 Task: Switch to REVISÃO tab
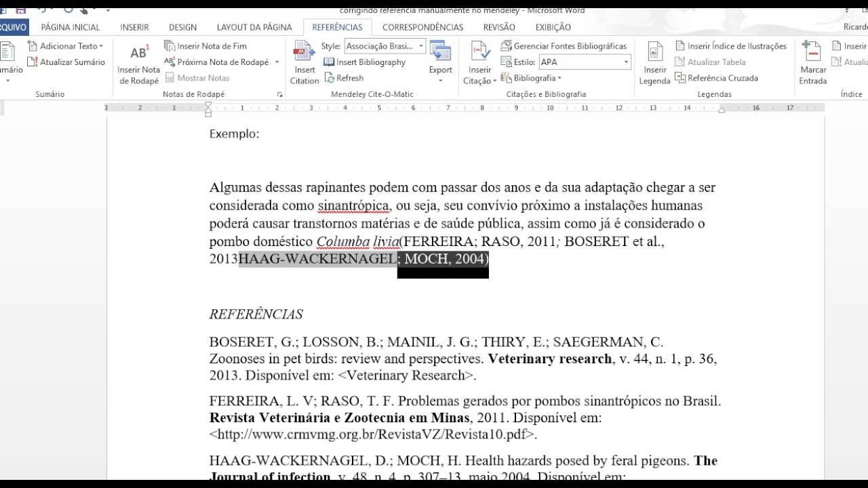coord(499,27)
